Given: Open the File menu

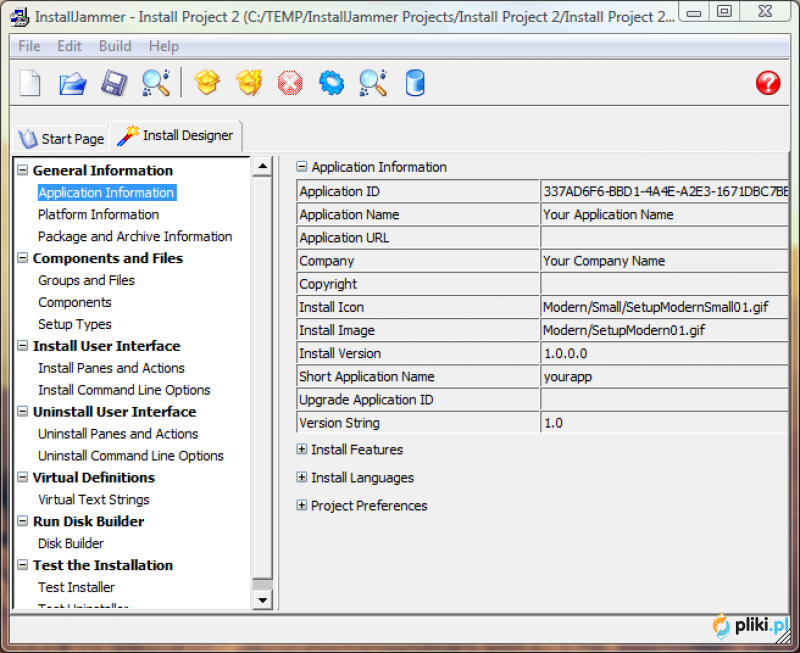Looking at the screenshot, I should point(29,46).
